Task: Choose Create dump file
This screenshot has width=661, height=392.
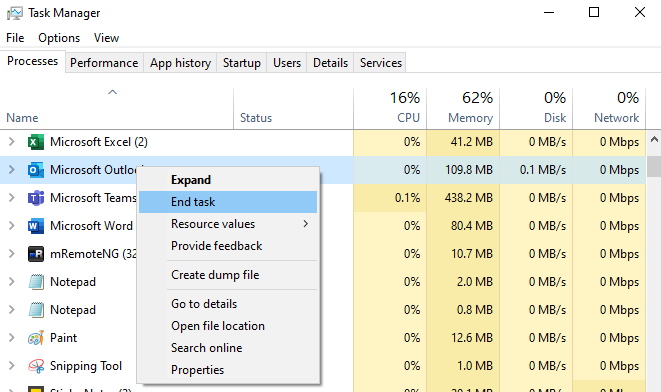Action: click(x=228, y=275)
